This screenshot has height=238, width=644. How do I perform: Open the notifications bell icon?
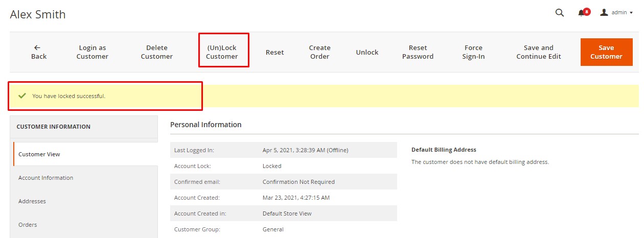point(582,13)
